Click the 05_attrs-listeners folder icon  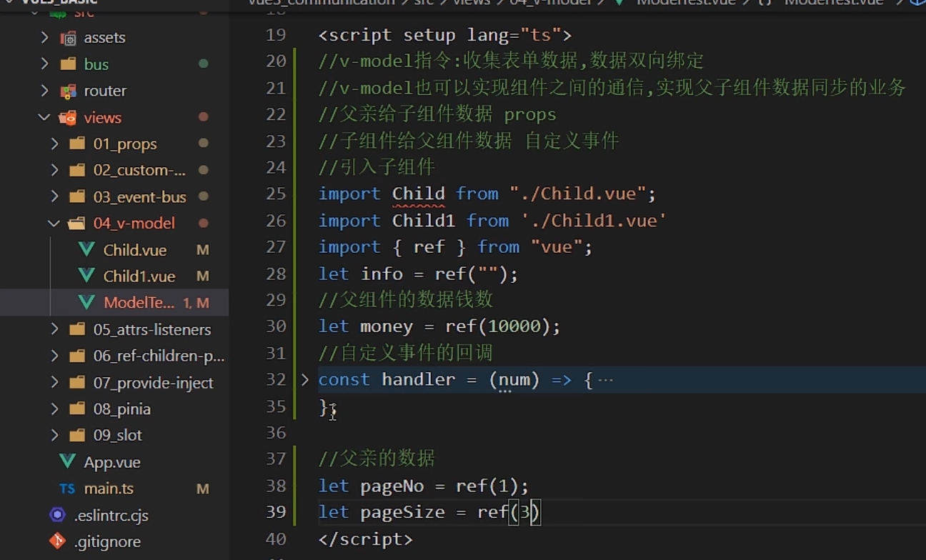coord(78,329)
